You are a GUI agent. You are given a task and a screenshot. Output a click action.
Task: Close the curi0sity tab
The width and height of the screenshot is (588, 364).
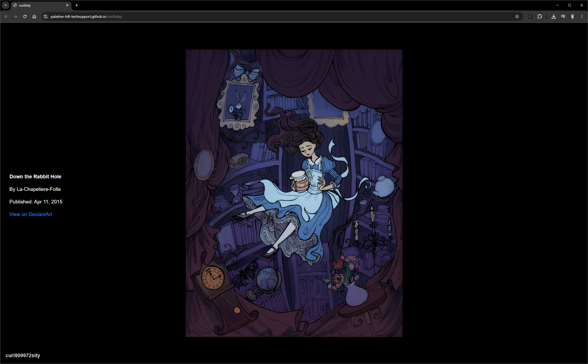tap(67, 5)
